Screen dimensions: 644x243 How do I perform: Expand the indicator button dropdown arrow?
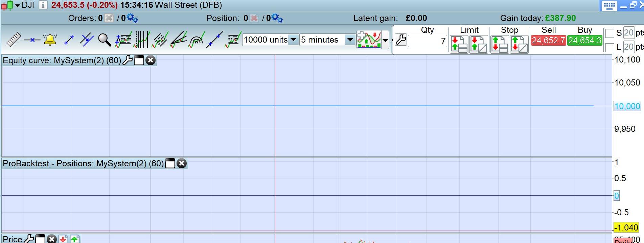[x=385, y=40]
